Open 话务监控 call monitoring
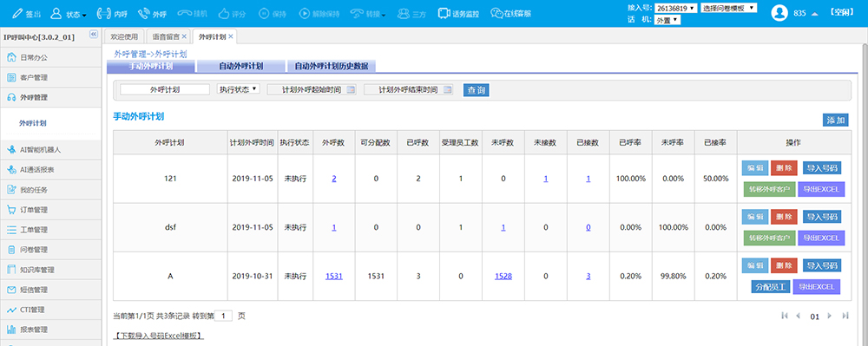 click(x=458, y=13)
